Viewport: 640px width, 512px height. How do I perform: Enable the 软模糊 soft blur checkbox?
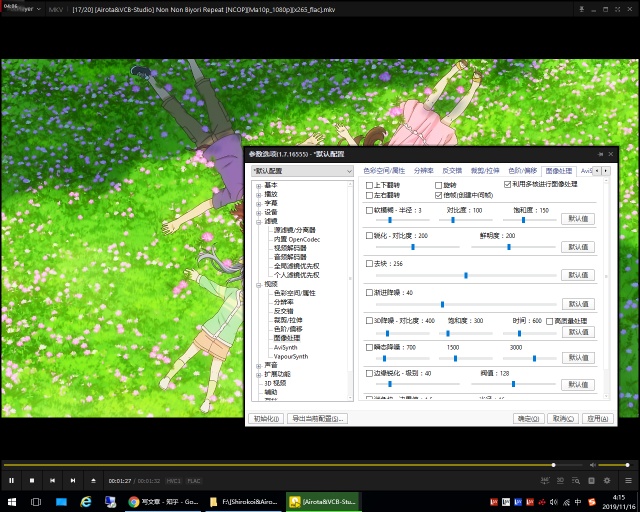pyautogui.click(x=369, y=210)
